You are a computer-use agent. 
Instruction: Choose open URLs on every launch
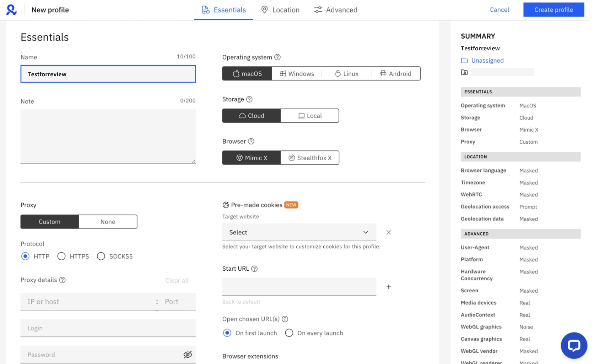(289, 333)
